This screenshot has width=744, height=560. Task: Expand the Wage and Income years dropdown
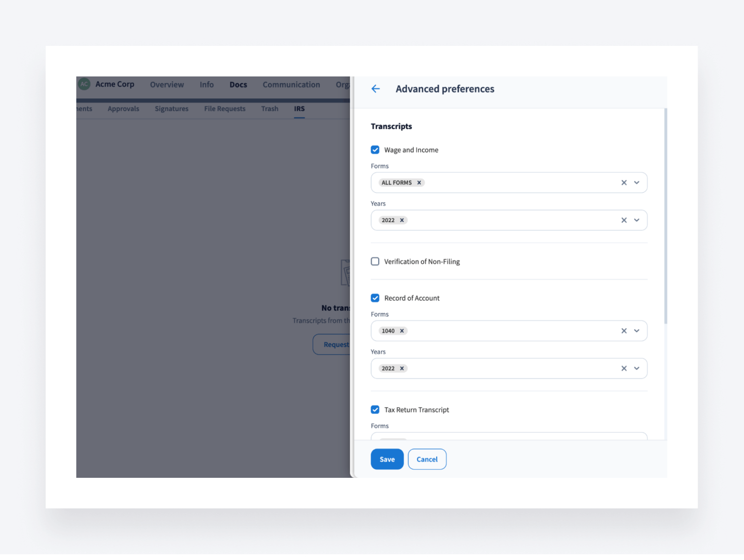click(637, 220)
